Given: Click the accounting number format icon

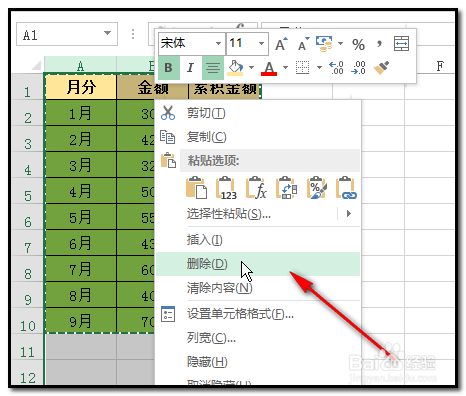Looking at the screenshot, I should pos(324,44).
